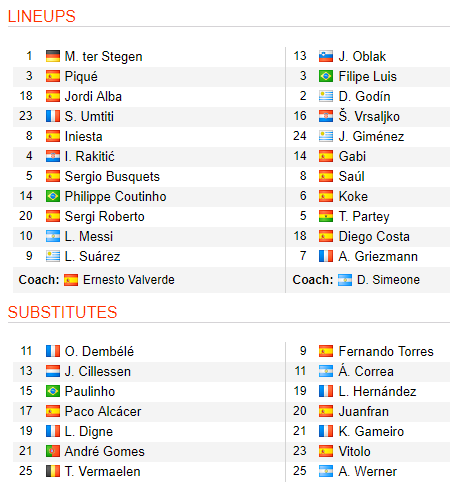Click the Slovenian flag next to J. Oblak
Image resolution: width=450 pixels, height=487 pixels.
(x=326, y=56)
